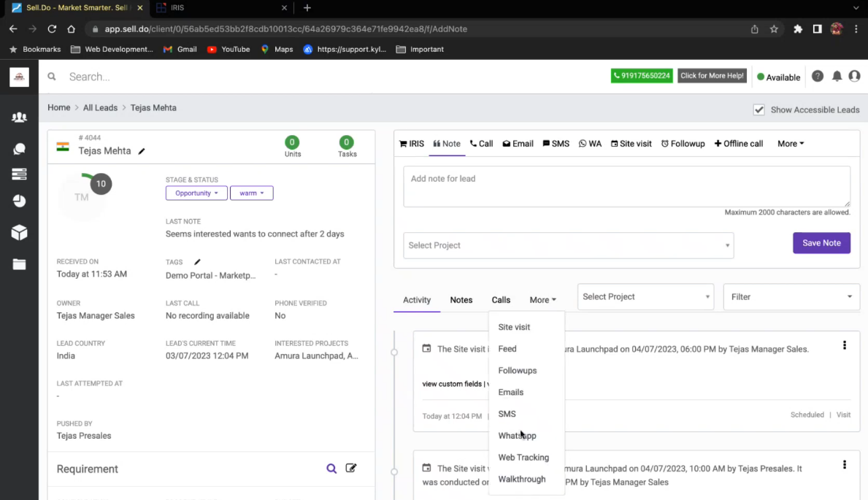Reload the browser page
868x500 pixels.
click(52, 28)
